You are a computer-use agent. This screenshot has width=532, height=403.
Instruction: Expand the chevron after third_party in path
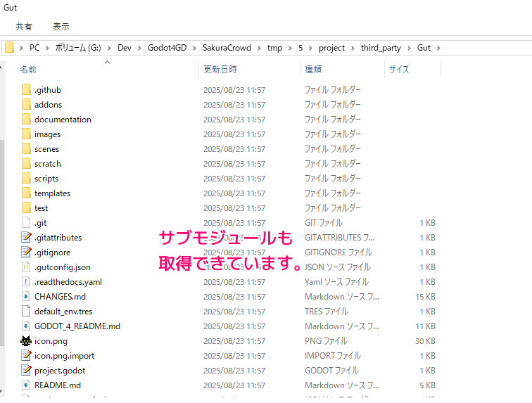pos(408,48)
